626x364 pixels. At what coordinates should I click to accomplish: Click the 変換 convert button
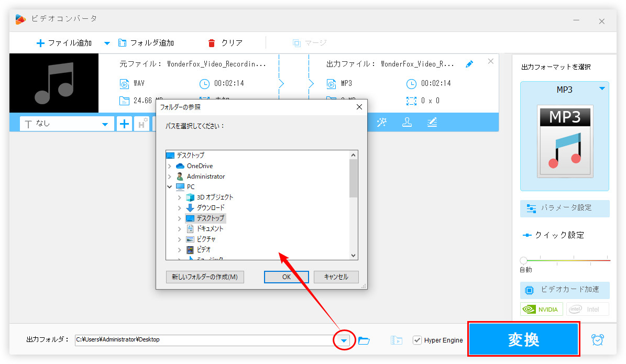tap(523, 339)
